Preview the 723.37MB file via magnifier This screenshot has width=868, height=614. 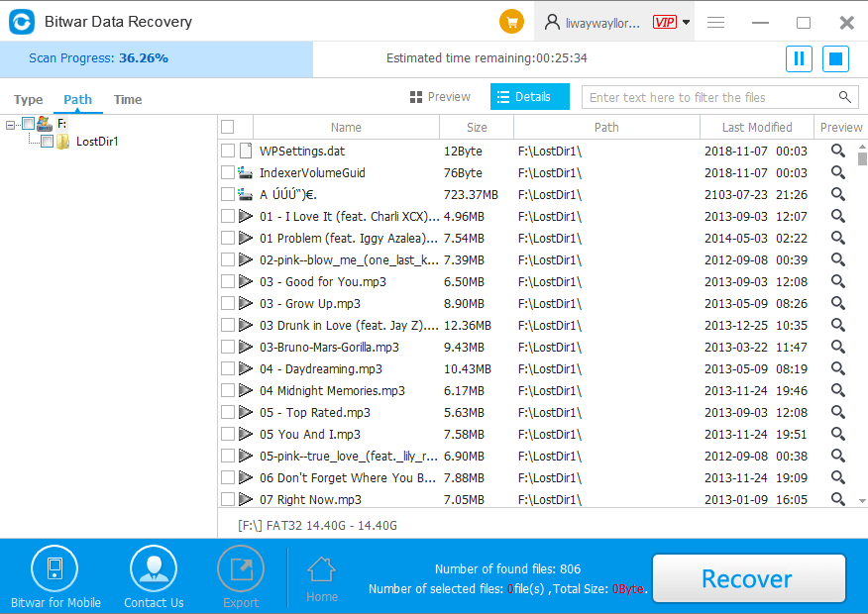point(838,194)
